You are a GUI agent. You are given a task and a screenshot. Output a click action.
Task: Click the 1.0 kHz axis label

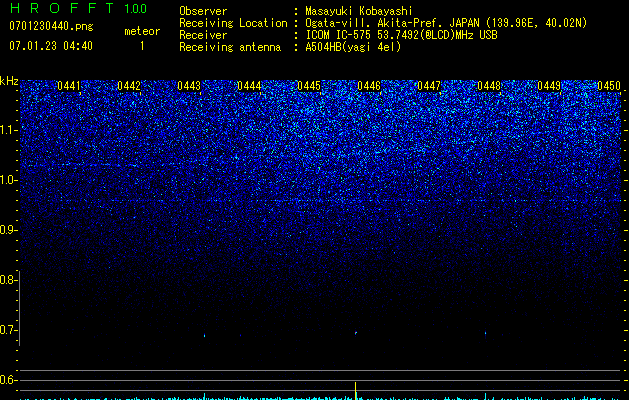7,180
